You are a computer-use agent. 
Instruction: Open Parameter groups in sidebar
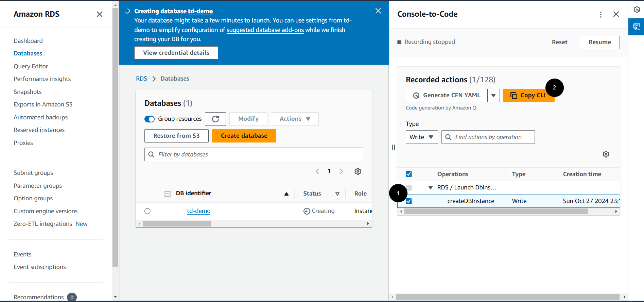click(x=38, y=186)
